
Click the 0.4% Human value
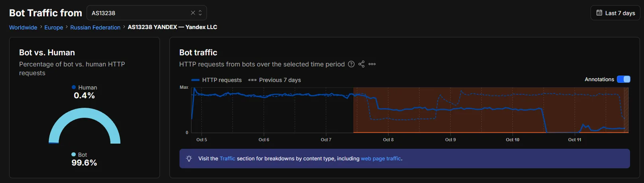tap(84, 95)
